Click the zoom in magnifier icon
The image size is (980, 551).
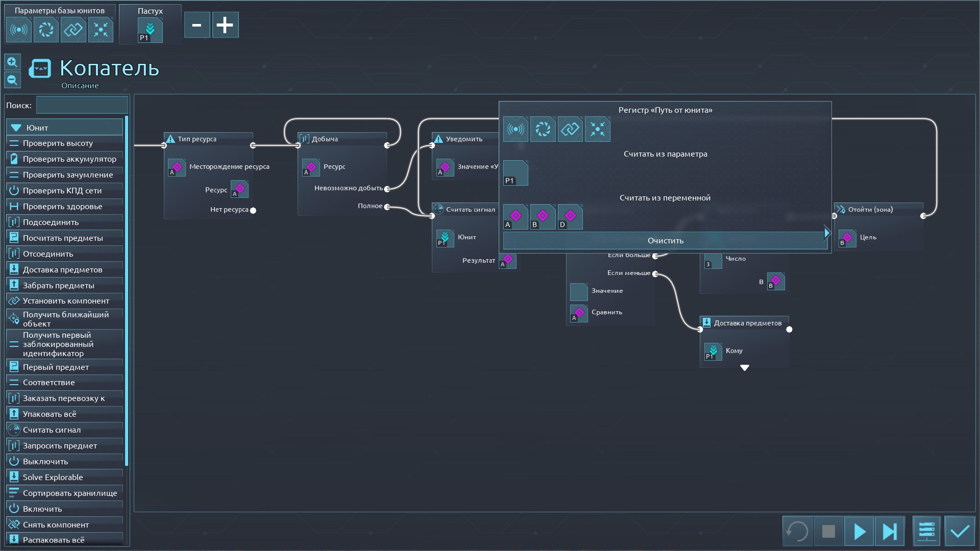point(12,62)
